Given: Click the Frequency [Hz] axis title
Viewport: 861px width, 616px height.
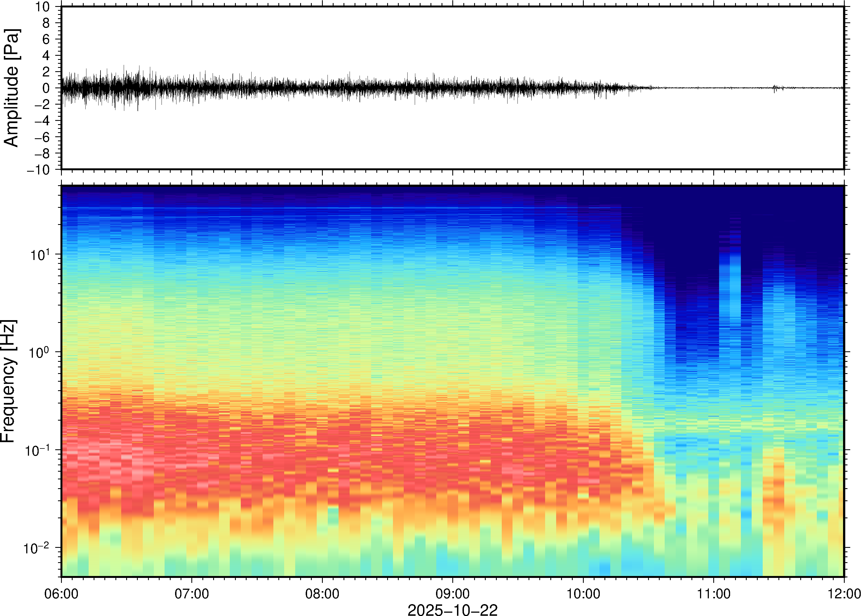Looking at the screenshot, I should (8, 381).
